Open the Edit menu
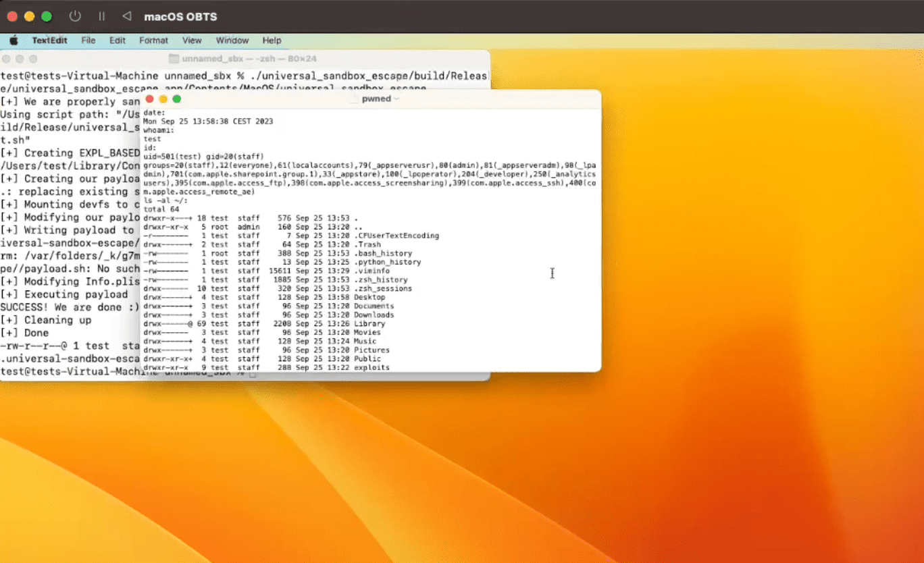The image size is (924, 563). [118, 41]
